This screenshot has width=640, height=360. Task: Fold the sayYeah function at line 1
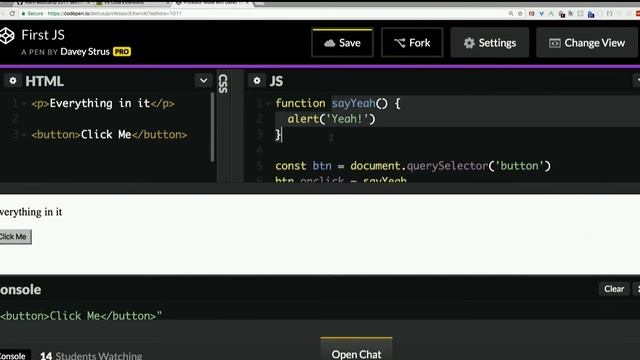pyautogui.click(x=268, y=104)
